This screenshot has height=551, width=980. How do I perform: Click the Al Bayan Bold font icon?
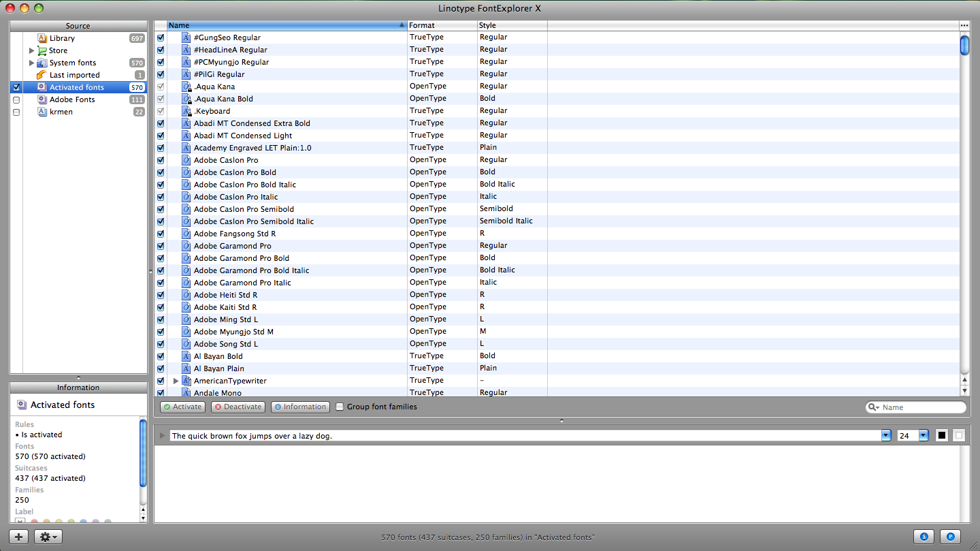(186, 356)
